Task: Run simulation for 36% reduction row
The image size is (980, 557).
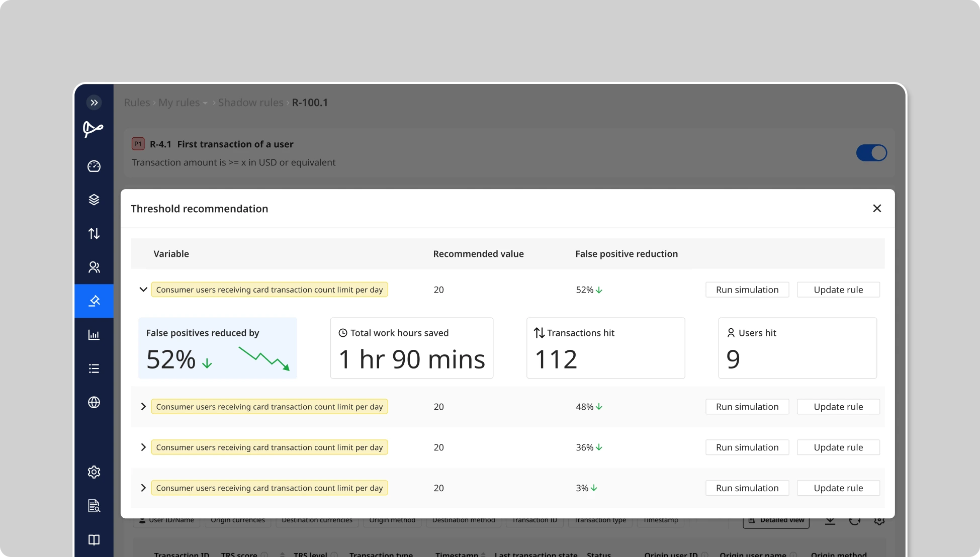Action: [x=747, y=447]
